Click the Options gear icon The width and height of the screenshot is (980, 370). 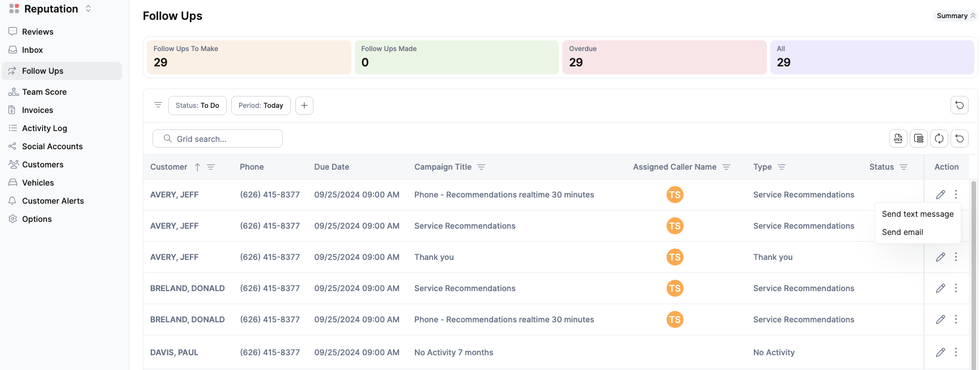[13, 219]
